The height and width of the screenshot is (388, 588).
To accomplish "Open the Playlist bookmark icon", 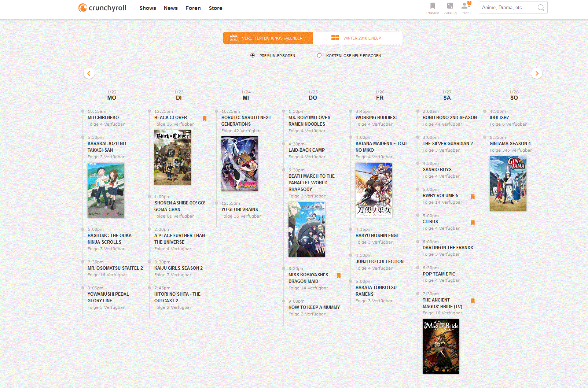I will pos(433,6).
